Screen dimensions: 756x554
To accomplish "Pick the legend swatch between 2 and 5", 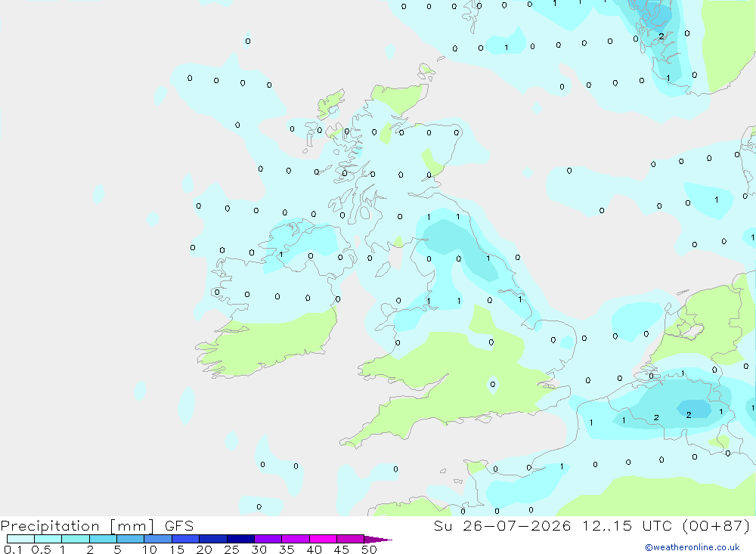I will pos(103,539).
